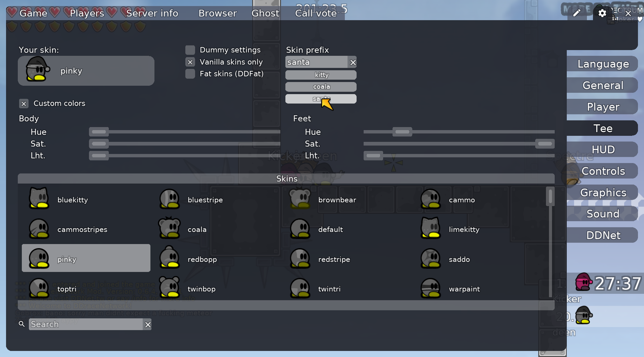The image size is (644, 357).
Task: Toggle Fat skins (DDFat) checkbox
Action: [190, 74]
